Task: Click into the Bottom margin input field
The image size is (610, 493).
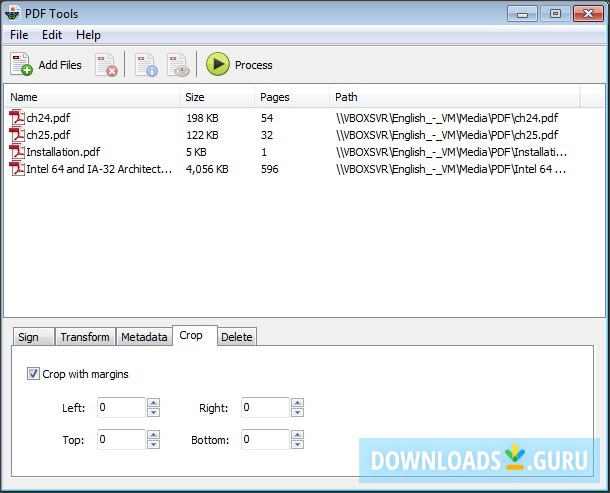Action: coord(265,439)
